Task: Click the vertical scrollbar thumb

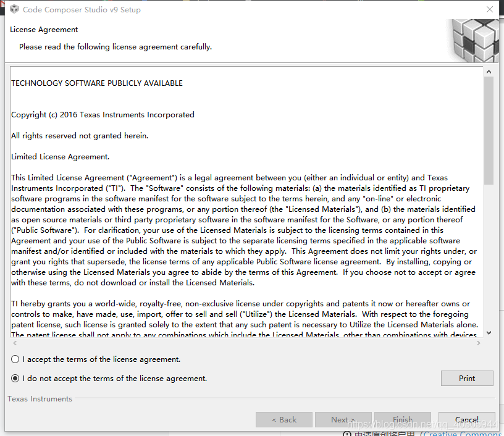Action: pos(489,130)
